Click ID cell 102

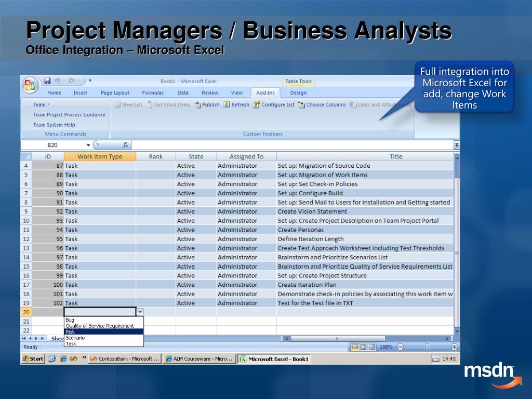click(48, 303)
